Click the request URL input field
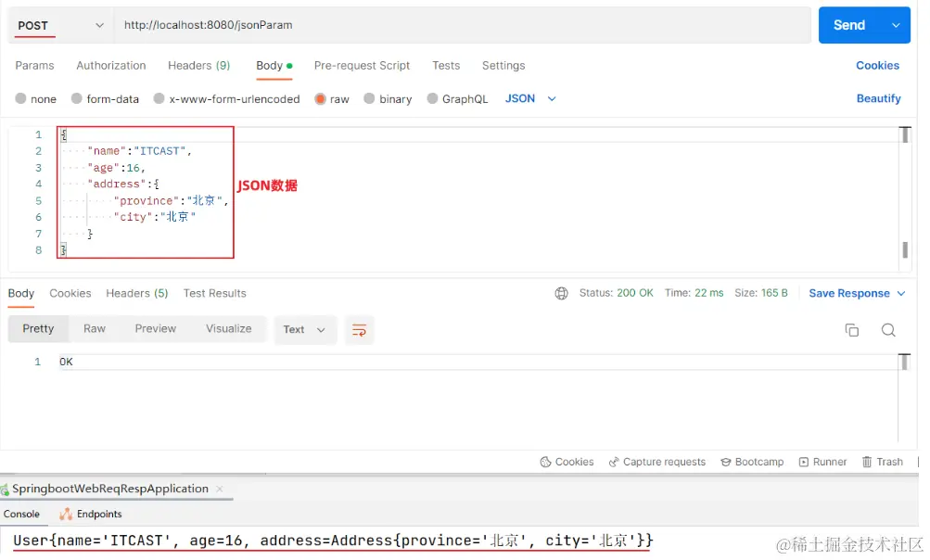Image resolution: width=930 pixels, height=560 pixels. coord(463,25)
